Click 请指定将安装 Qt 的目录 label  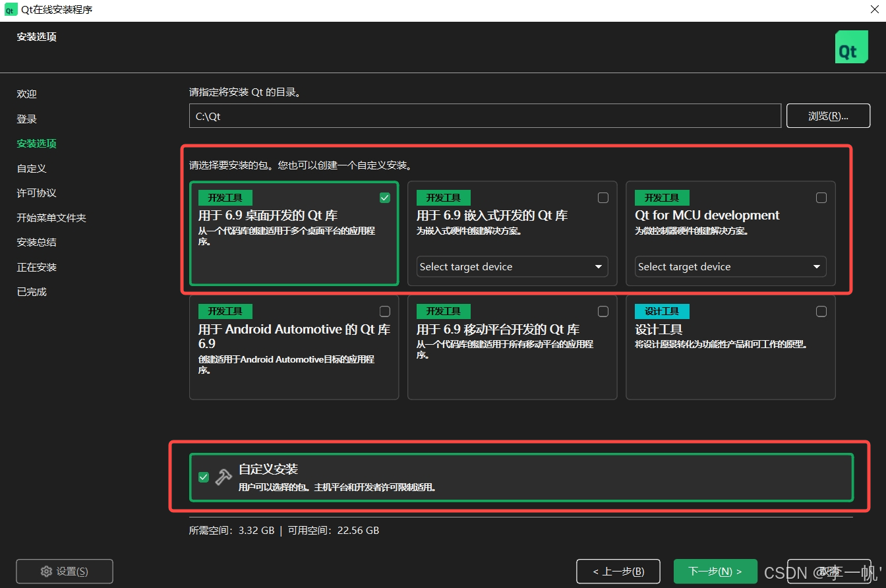coord(245,93)
